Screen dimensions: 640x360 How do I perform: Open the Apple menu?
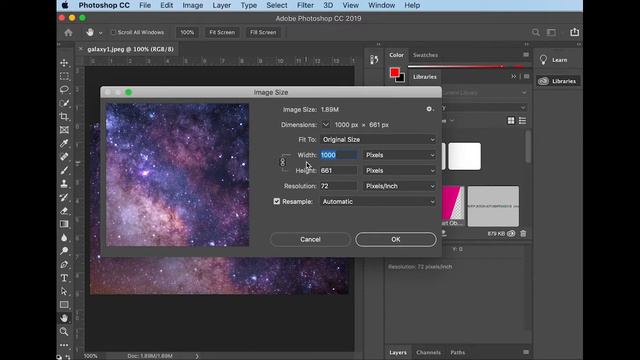65,5
